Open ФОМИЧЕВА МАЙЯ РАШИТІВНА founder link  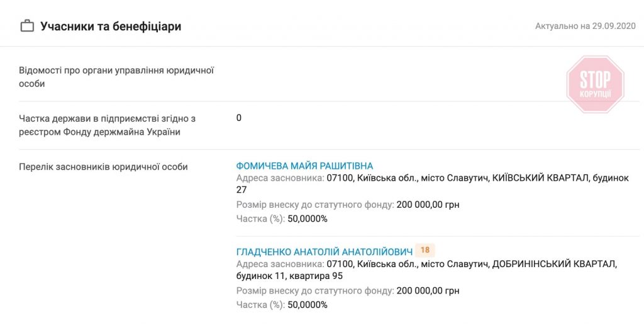[x=304, y=166]
